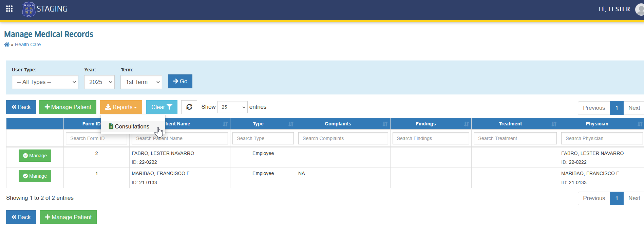Click patient name MARIBAO, FRANCISCO F

pos(160,173)
